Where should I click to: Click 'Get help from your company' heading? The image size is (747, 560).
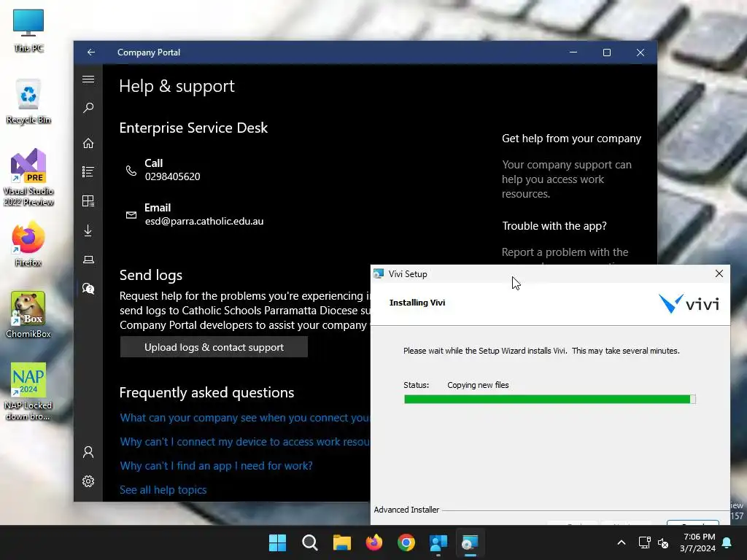click(x=572, y=139)
